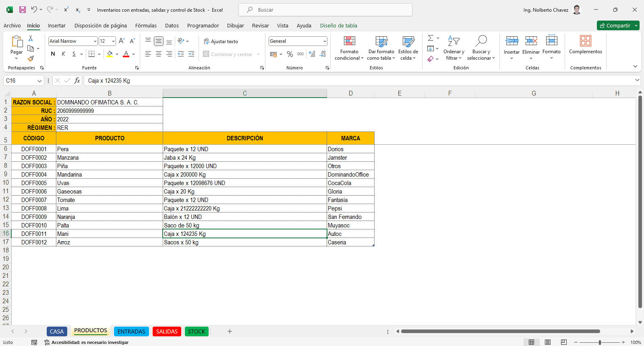Toggle align text left

tap(148, 54)
